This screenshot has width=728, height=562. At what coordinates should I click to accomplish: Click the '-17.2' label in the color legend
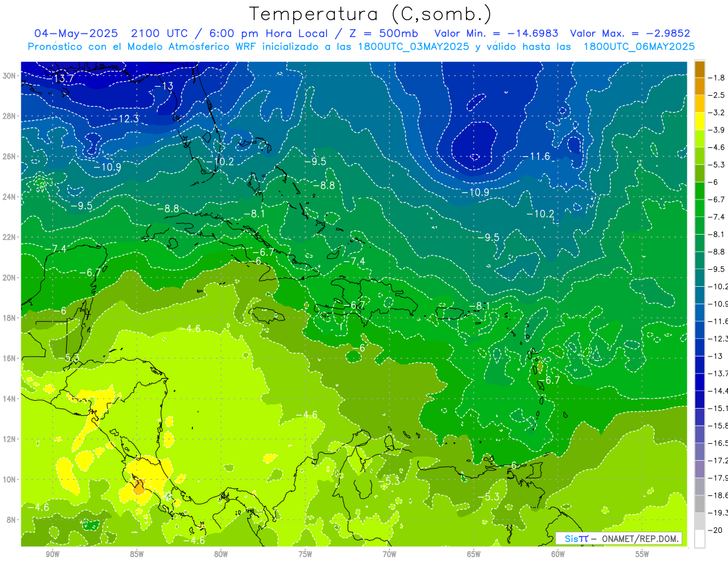pyautogui.click(x=718, y=461)
